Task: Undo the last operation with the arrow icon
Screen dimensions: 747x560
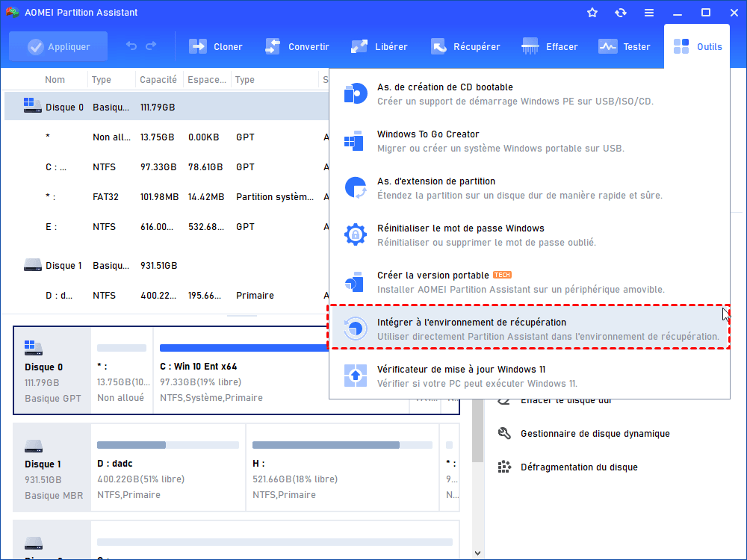Action: 131,46
